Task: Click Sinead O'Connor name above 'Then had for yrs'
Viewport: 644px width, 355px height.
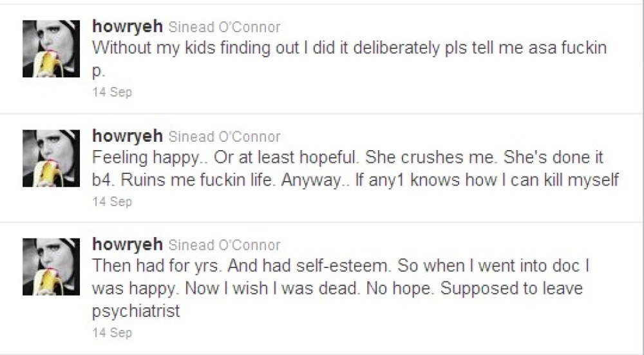Action: (224, 245)
